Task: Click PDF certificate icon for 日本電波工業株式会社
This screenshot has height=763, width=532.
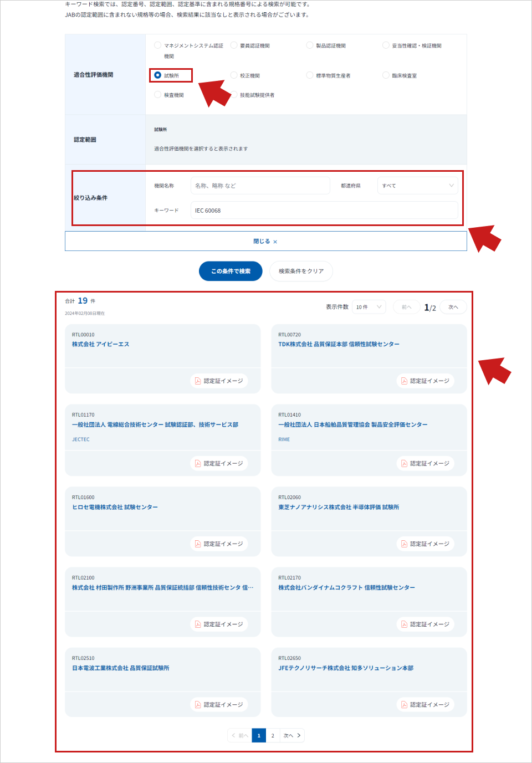Action: point(198,704)
